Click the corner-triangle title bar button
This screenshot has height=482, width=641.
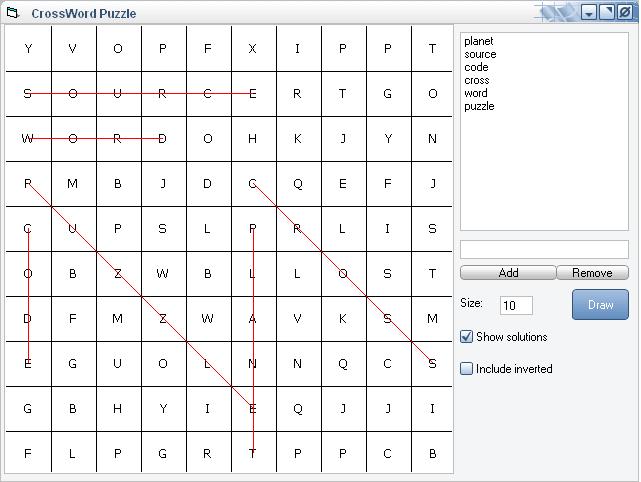click(607, 13)
